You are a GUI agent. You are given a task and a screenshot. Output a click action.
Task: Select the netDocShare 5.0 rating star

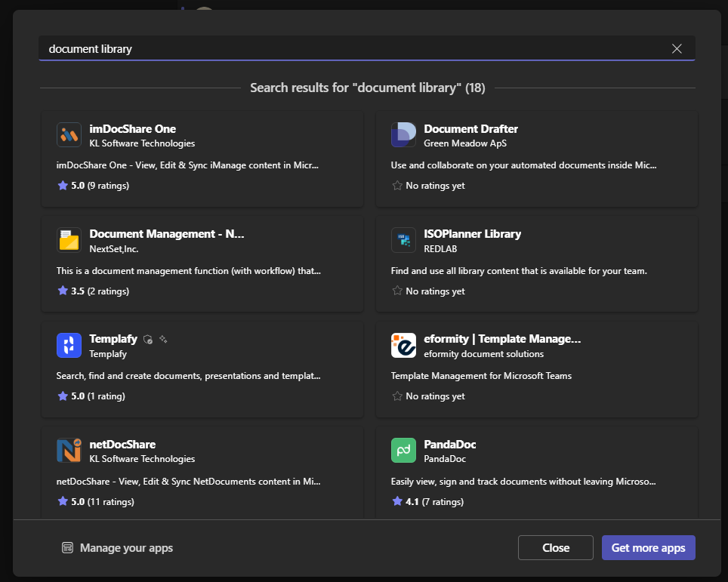(x=62, y=500)
